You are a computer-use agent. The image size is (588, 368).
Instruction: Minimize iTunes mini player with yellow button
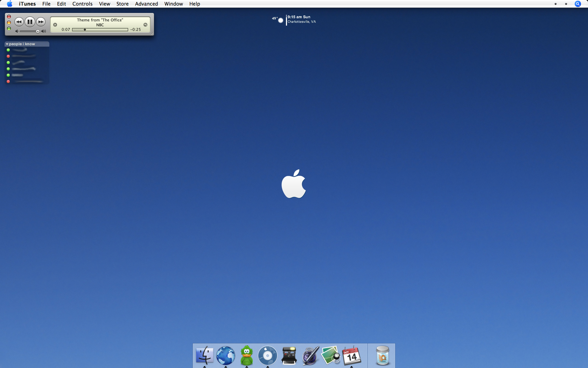[x=9, y=23]
